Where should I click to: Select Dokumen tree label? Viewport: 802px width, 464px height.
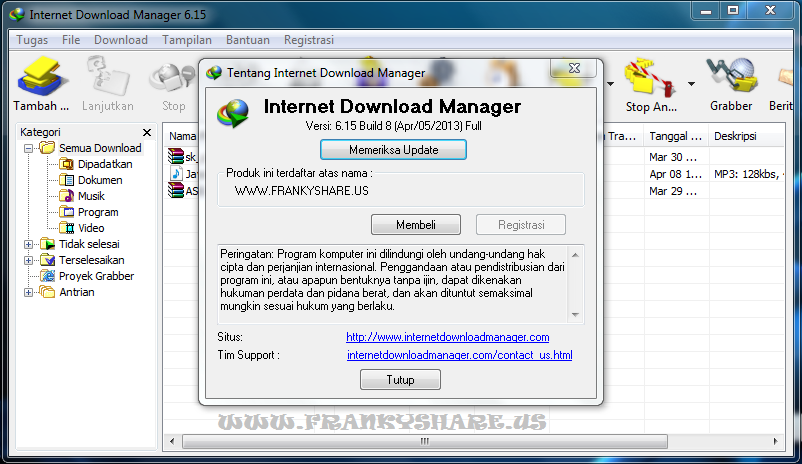tap(100, 180)
